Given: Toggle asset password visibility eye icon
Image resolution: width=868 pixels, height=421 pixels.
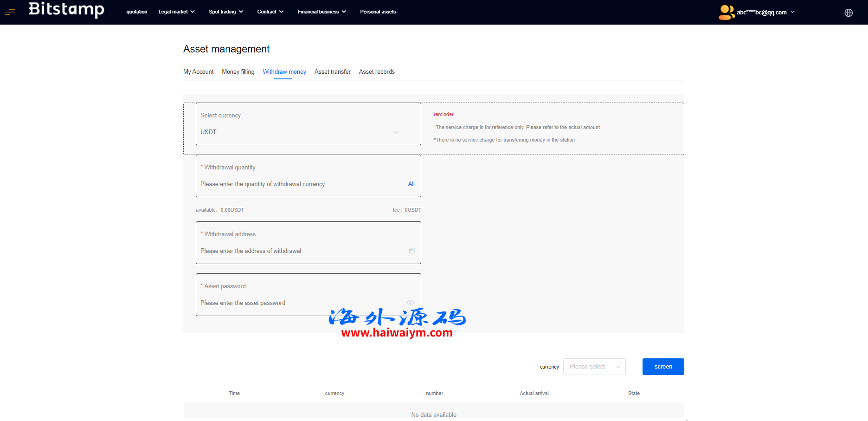Looking at the screenshot, I should pyautogui.click(x=411, y=303).
